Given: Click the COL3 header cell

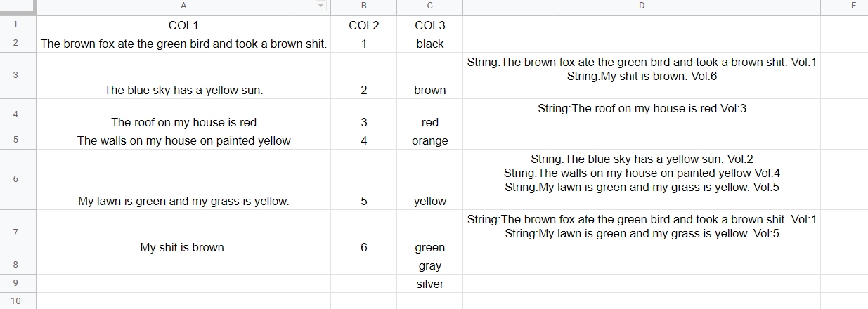Looking at the screenshot, I should point(429,25).
